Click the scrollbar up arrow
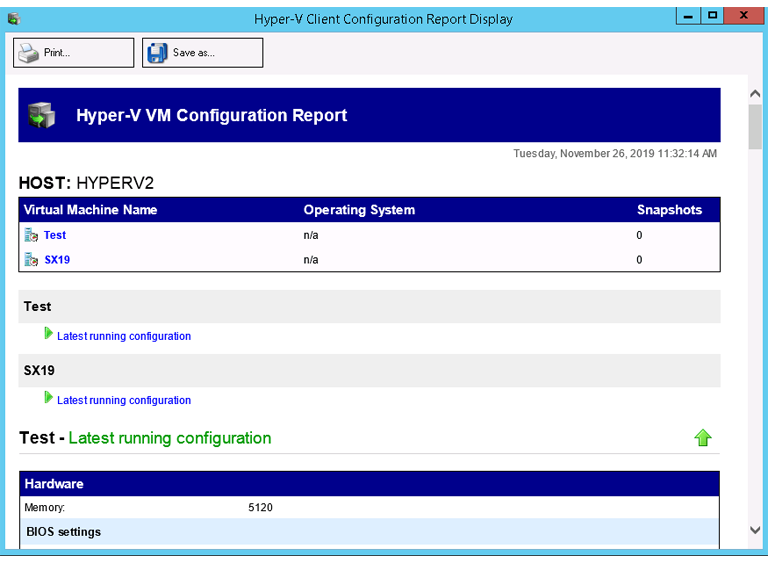The height and width of the screenshot is (563, 768). (756, 93)
